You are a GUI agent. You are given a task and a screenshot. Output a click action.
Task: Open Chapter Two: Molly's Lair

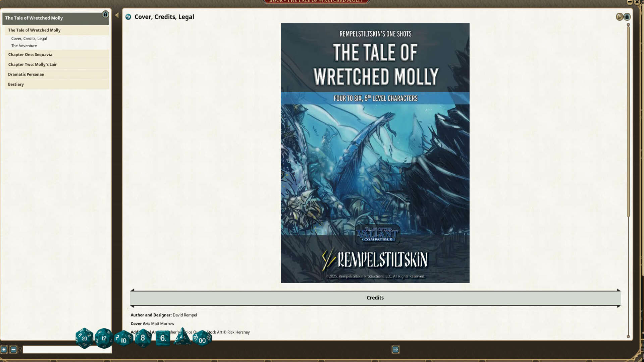[33, 64]
